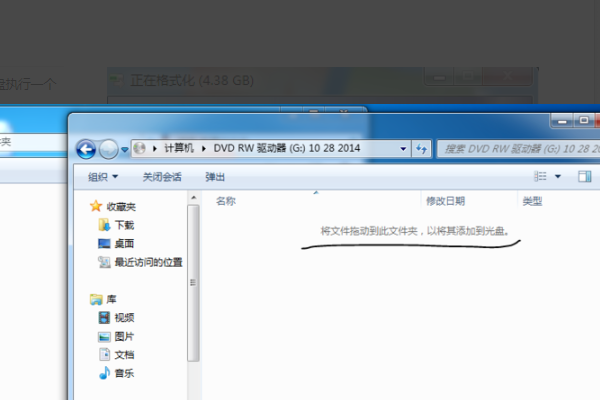Open 下载 (Downloads) folder in sidebar
The image size is (600, 400).
point(124,225)
